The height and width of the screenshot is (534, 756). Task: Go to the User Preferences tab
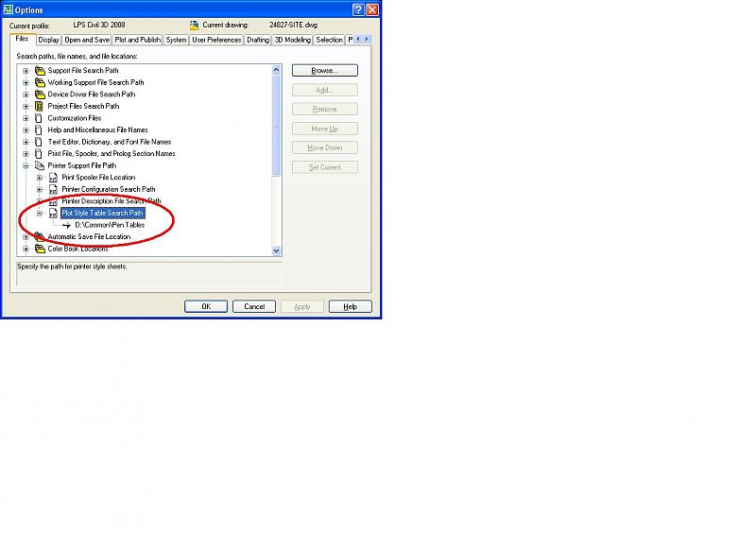point(216,40)
